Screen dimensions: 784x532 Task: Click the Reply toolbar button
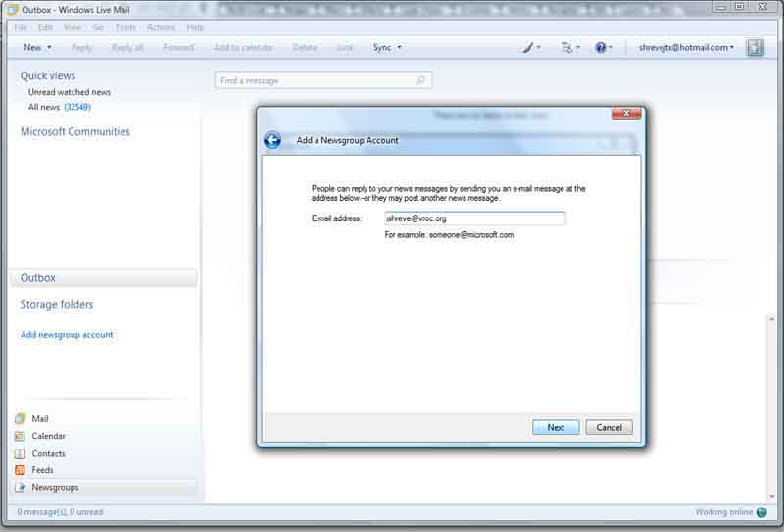pyautogui.click(x=81, y=47)
